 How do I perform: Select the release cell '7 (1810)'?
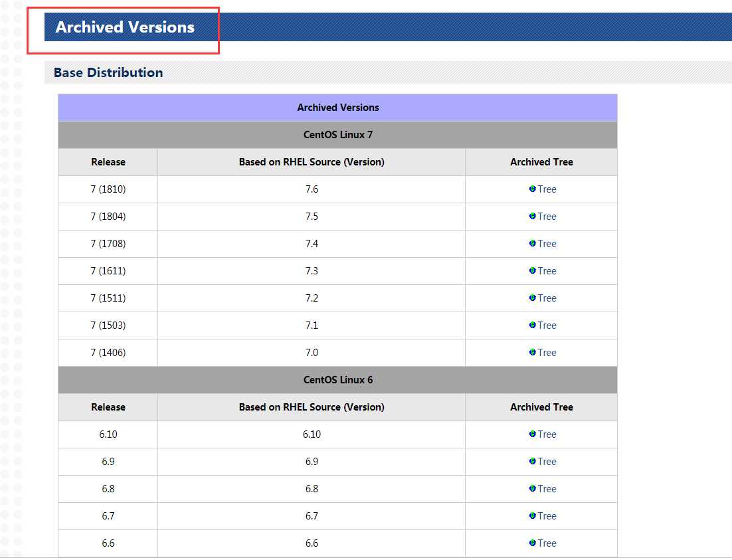pyautogui.click(x=108, y=189)
